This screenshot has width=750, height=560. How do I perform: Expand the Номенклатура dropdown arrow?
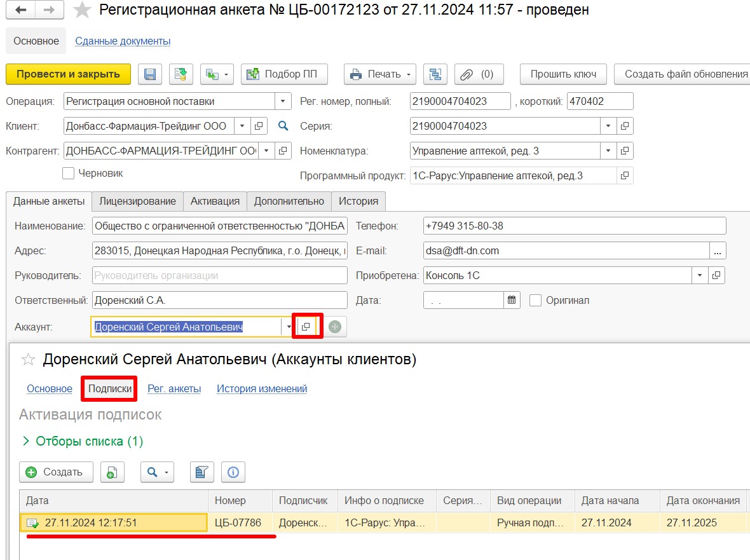(x=608, y=151)
